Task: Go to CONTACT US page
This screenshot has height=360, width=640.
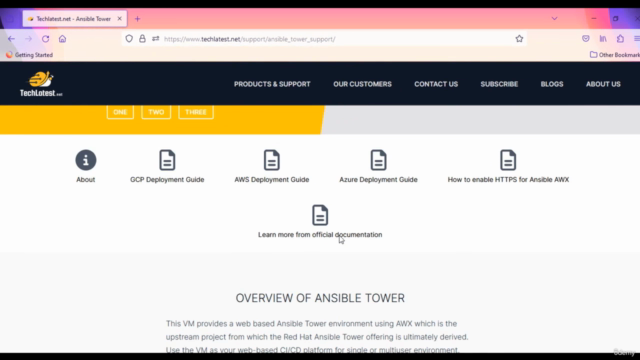Action: (436, 84)
